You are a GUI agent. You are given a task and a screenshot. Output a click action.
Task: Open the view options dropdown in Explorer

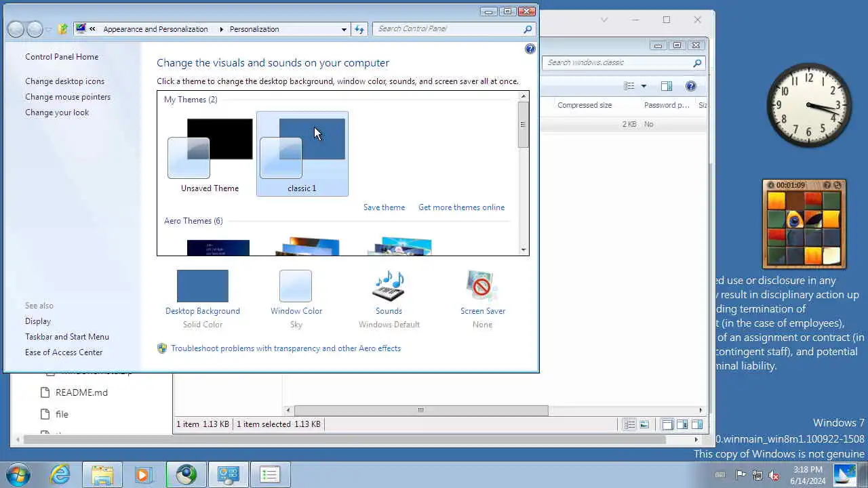[644, 86]
